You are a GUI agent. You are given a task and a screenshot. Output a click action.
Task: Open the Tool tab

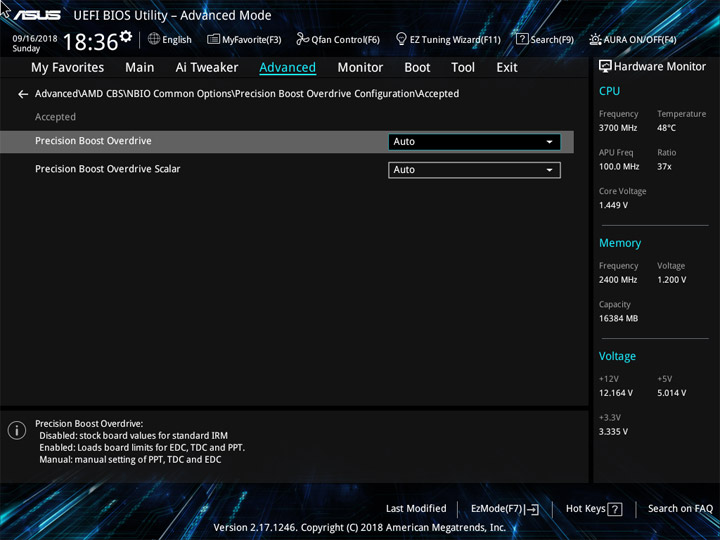coord(463,68)
